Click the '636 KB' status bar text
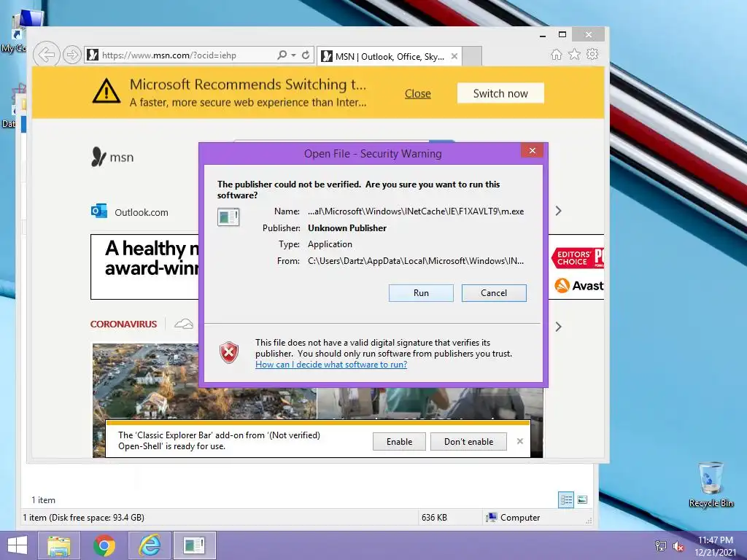 click(x=434, y=518)
